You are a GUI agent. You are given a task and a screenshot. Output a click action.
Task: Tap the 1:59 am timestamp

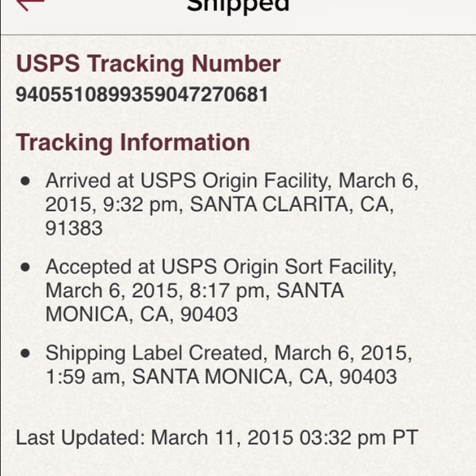point(85,377)
